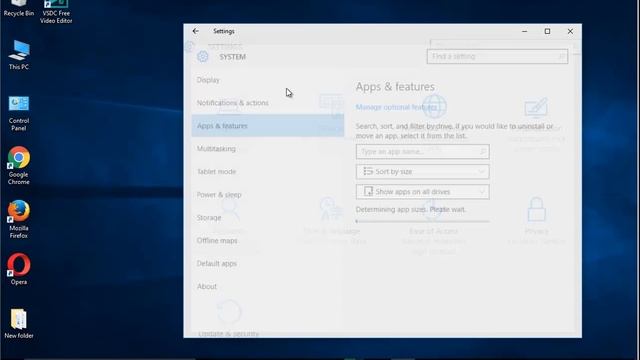Open the About page

pos(268,287)
